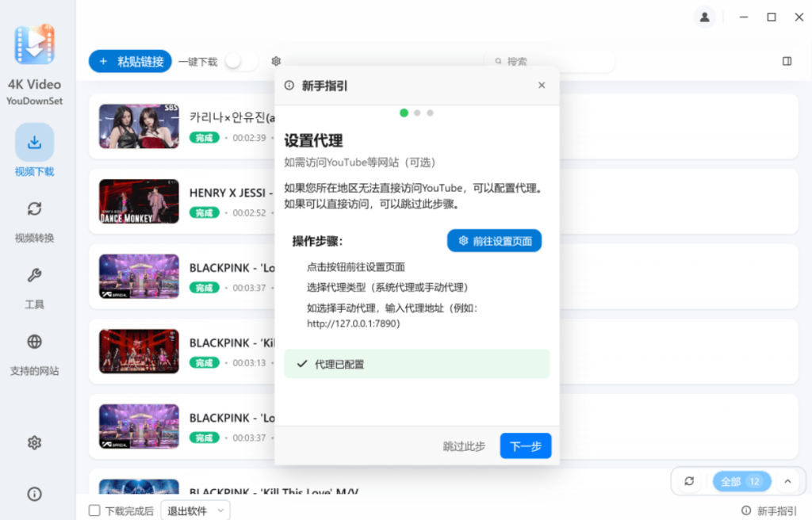Open thumbnail of 00:03:13 BLACKPINK video
Screen dimensions: 812x520
pos(139,351)
